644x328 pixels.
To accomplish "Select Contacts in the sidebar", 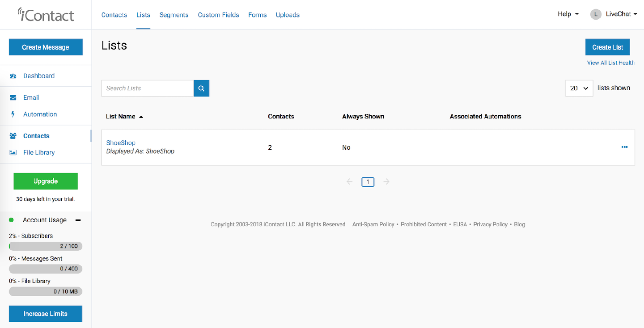I will pos(36,136).
